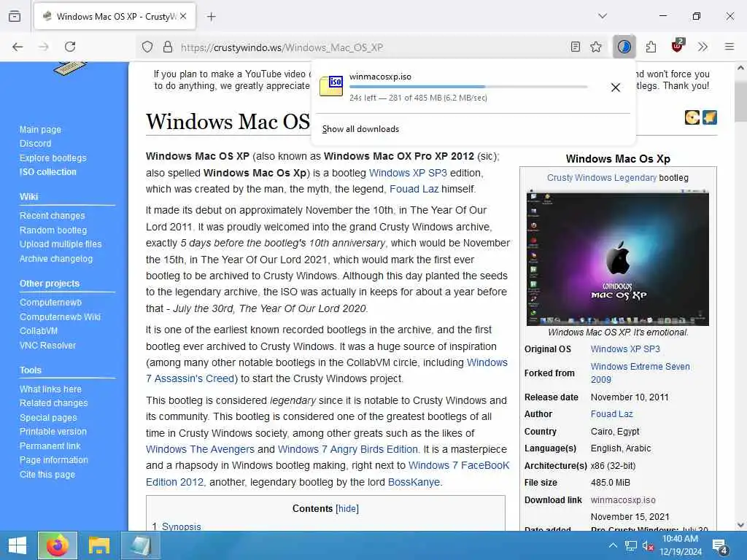Viewport: 747px width, 560px height.
Task: Visit the CollabVM link
Action: (x=39, y=330)
